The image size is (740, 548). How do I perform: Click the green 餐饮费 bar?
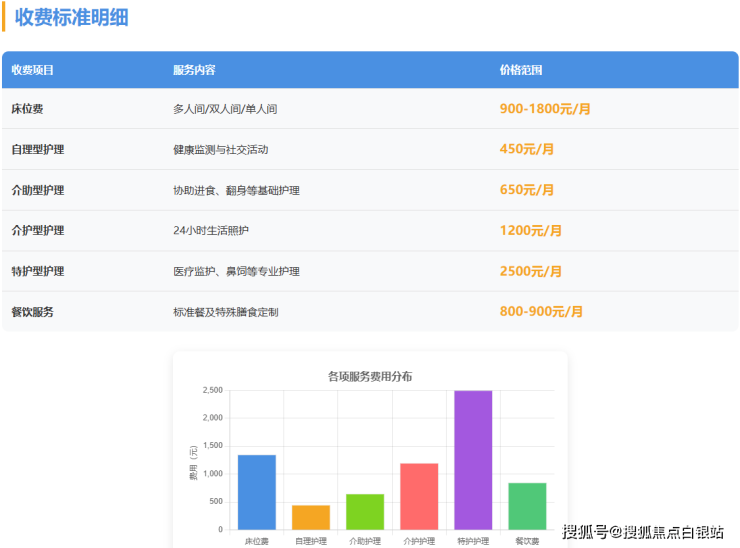[527, 506]
